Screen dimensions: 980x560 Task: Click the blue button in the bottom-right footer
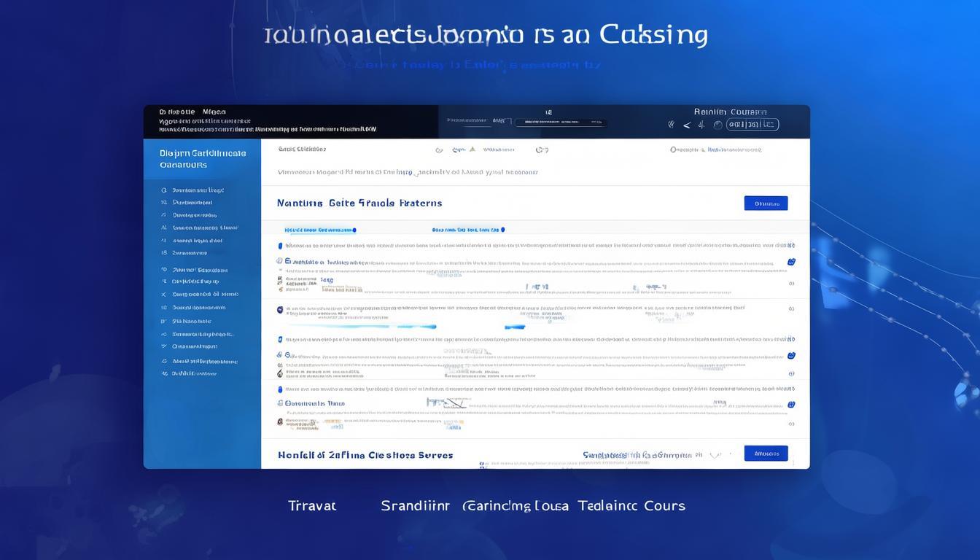point(766,454)
